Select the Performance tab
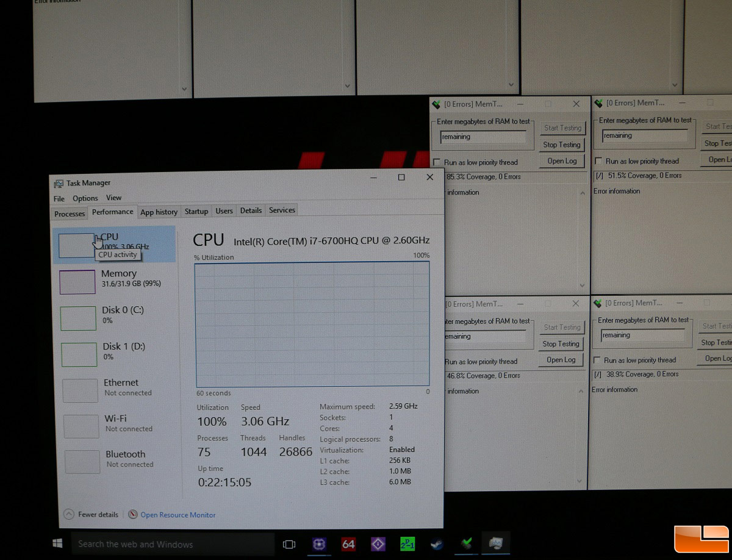The width and height of the screenshot is (732, 560). point(113,212)
